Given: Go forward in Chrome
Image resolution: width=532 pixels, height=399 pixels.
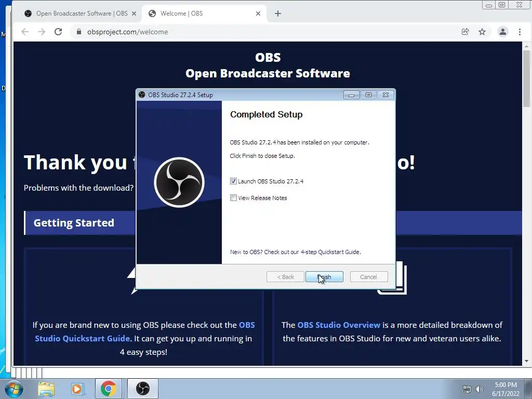Looking at the screenshot, I should [x=42, y=32].
